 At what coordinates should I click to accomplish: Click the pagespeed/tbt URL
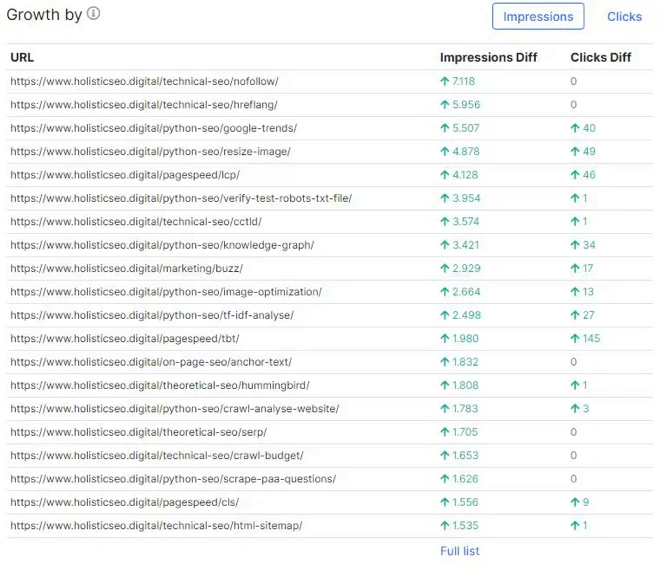click(x=124, y=338)
